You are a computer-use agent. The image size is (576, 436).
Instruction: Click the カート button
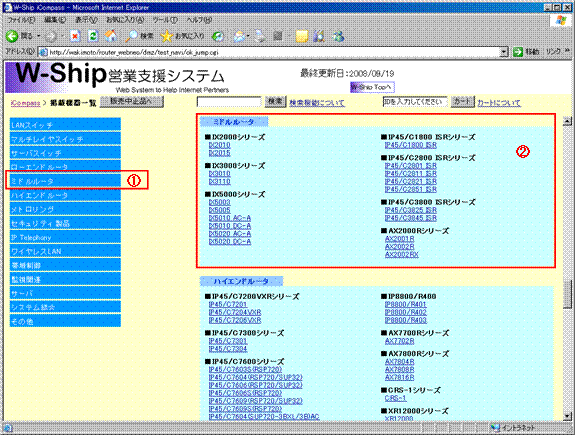463,101
